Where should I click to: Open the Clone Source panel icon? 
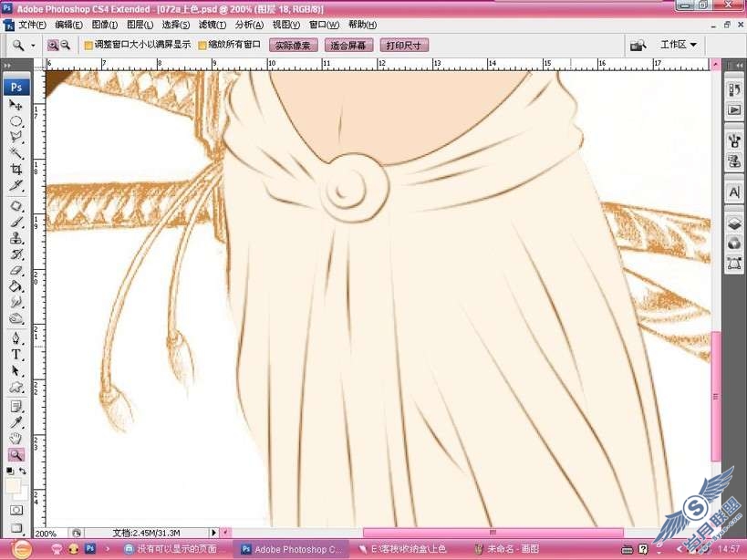(734, 161)
